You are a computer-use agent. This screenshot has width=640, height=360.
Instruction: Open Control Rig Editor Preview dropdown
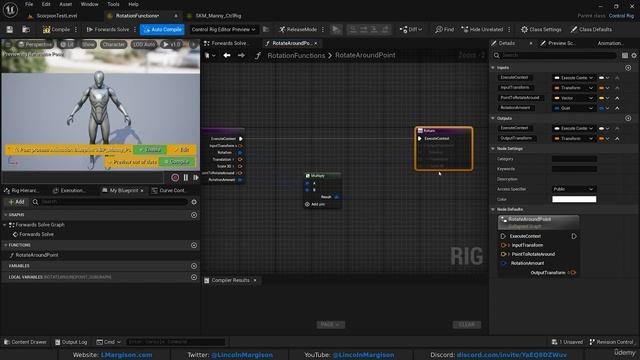[223, 29]
